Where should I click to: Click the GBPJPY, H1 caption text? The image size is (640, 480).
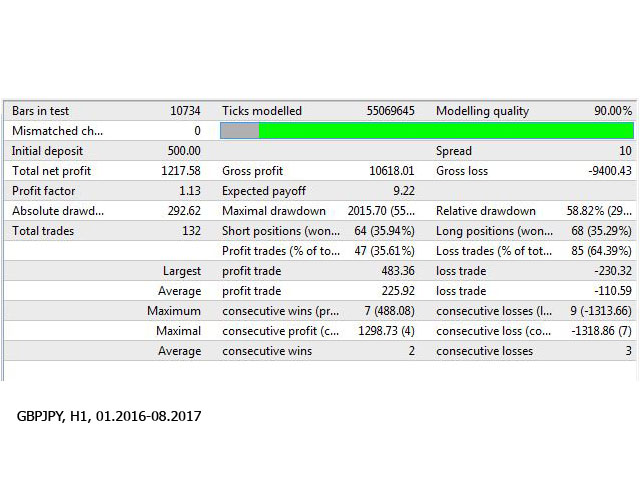[108, 415]
